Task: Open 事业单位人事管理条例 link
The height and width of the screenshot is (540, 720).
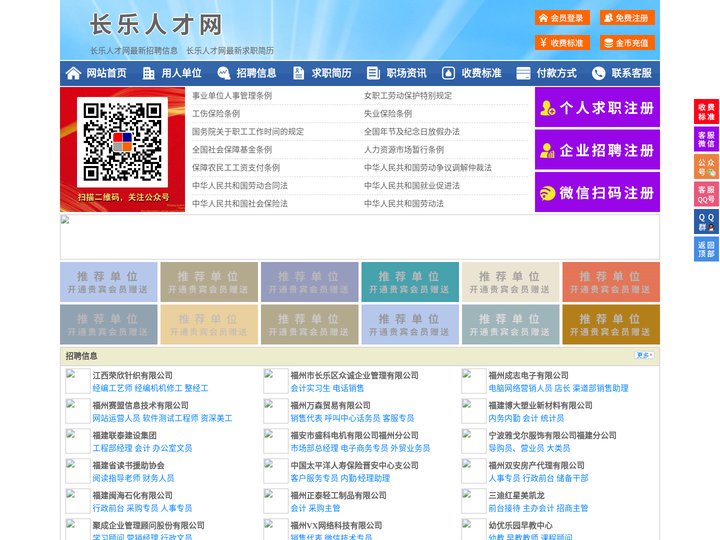Action: click(232, 96)
